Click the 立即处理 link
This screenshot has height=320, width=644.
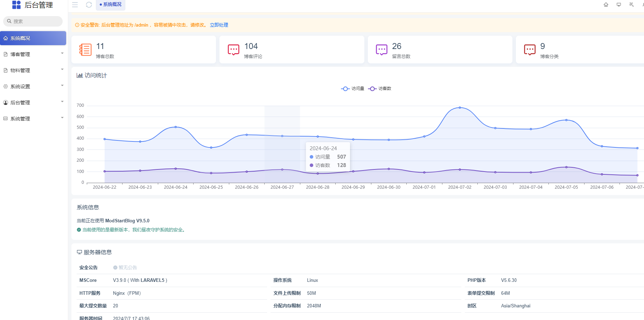point(219,25)
